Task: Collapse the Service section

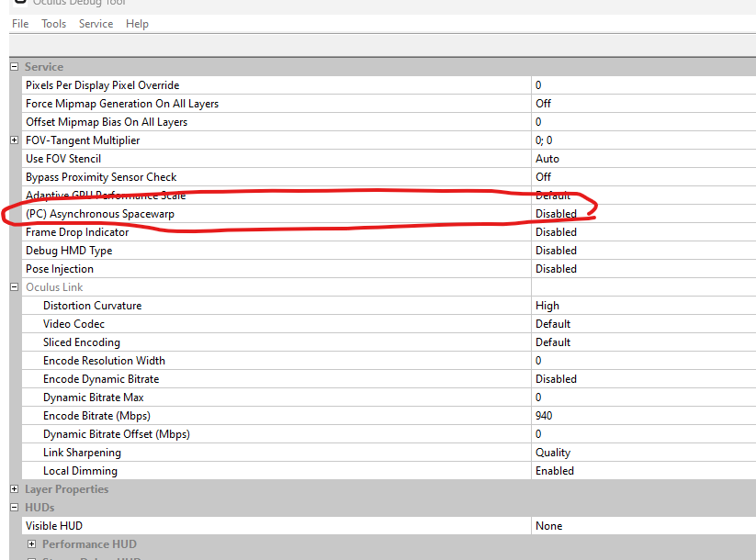Action: [x=15, y=67]
